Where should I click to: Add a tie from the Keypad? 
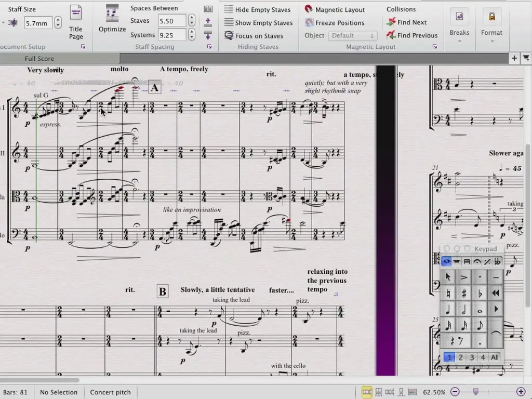(496, 333)
